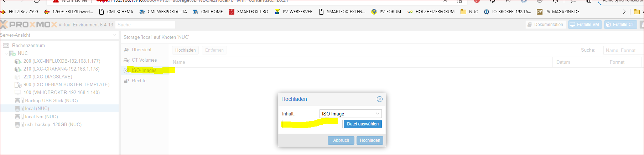Screen dimensions: 644x155
Task: Open the NUC bookmark folder
Action: (469, 12)
